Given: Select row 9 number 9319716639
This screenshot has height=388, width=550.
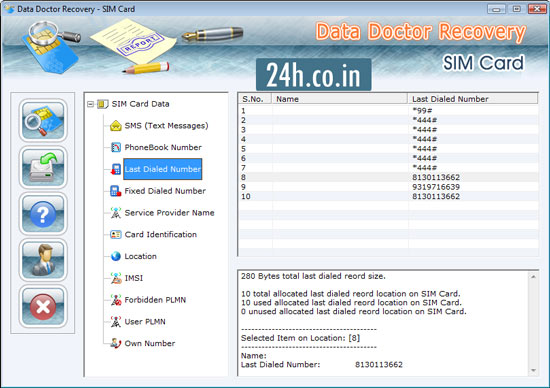Looking at the screenshot, I should (388, 187).
